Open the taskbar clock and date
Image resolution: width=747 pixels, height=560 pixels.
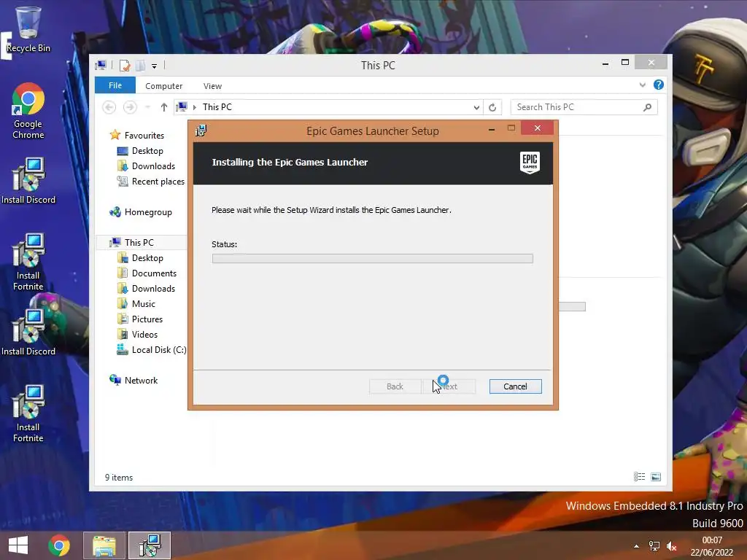(712, 546)
